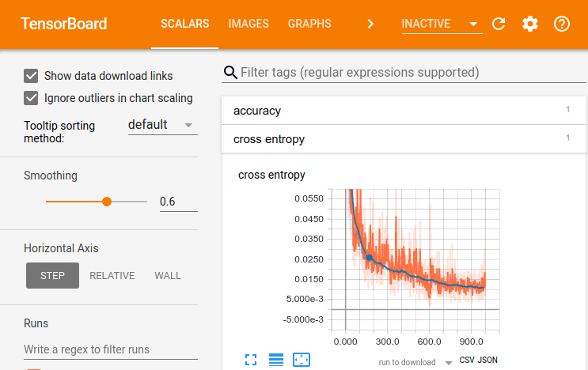Click the 'Horizontal Axis' section label
This screenshot has width=588, height=370.
pos(61,248)
